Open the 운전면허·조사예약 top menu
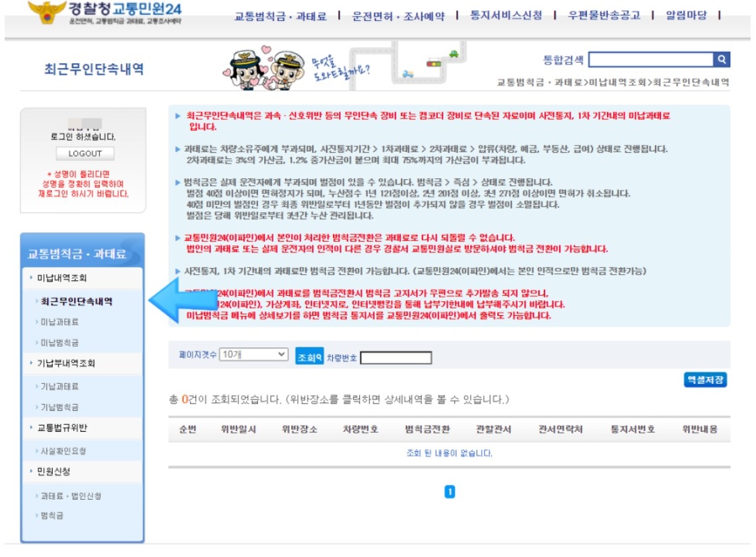756x557 pixels. (x=397, y=17)
